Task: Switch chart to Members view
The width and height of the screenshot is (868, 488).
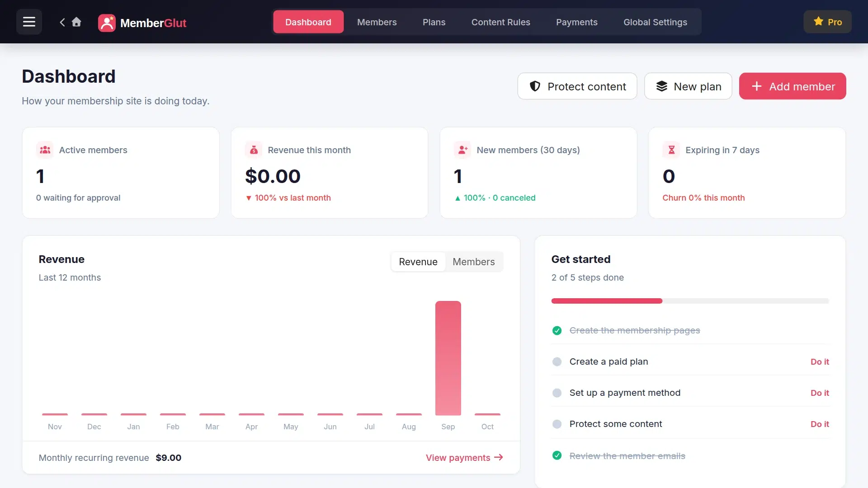Action: [474, 262]
